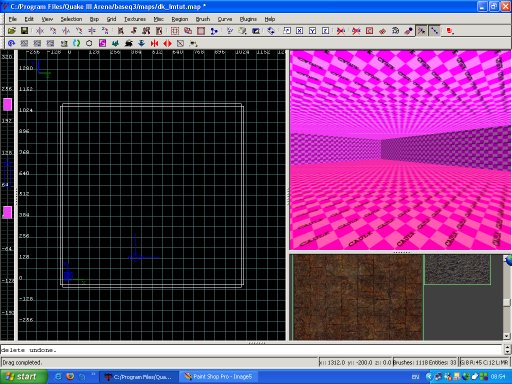The height and width of the screenshot is (384, 512).
Task: Open the View menu
Action: tap(47, 19)
